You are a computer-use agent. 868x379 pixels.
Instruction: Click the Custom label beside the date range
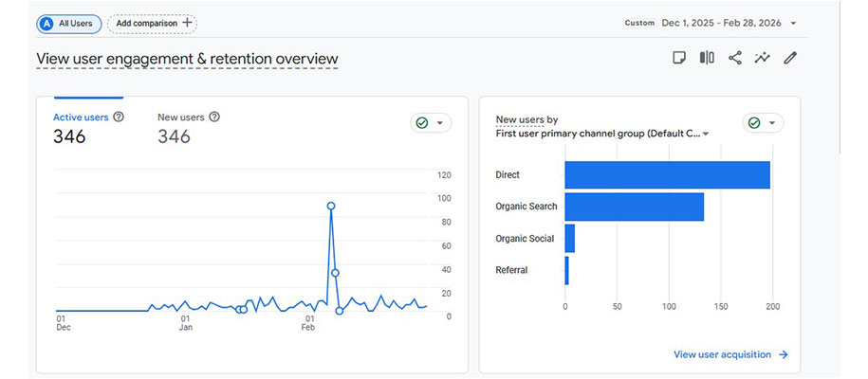pos(639,24)
